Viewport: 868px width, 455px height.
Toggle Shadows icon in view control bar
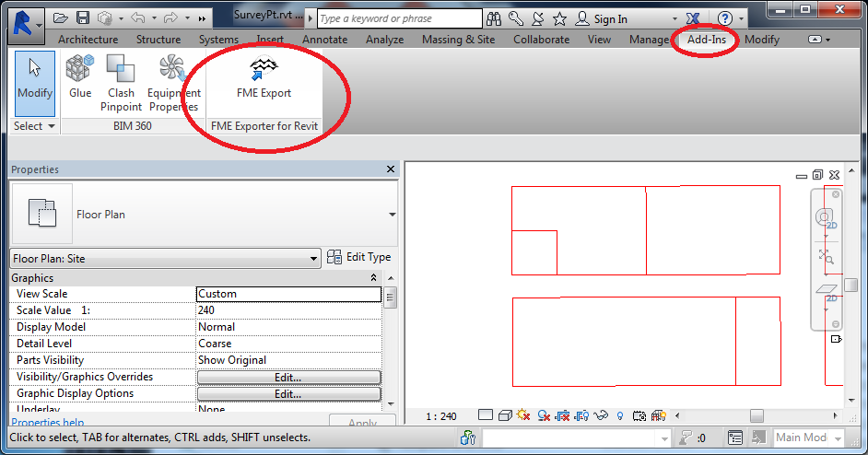(544, 415)
